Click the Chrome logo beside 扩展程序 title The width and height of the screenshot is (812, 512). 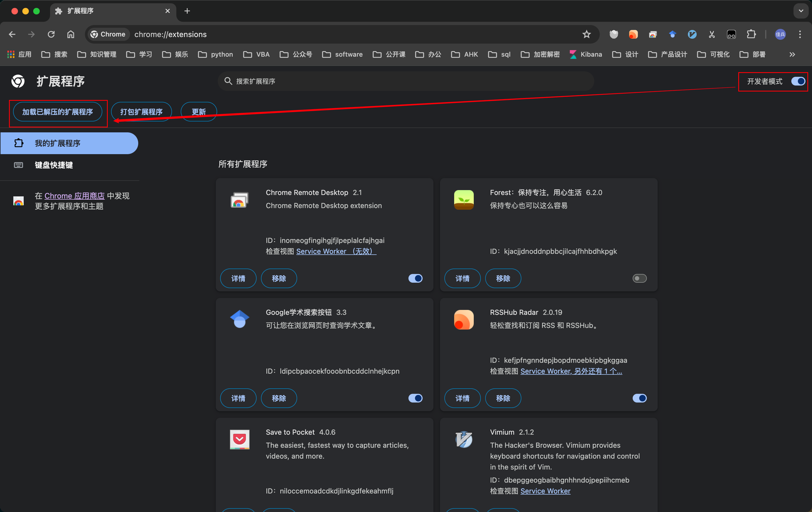(x=18, y=81)
